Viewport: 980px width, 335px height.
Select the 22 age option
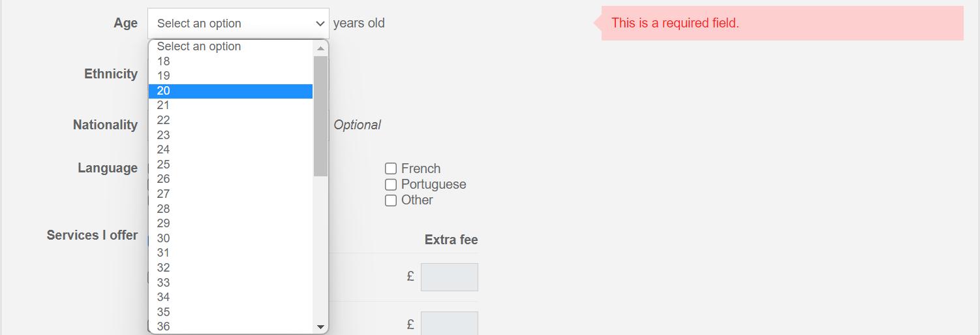(x=230, y=120)
